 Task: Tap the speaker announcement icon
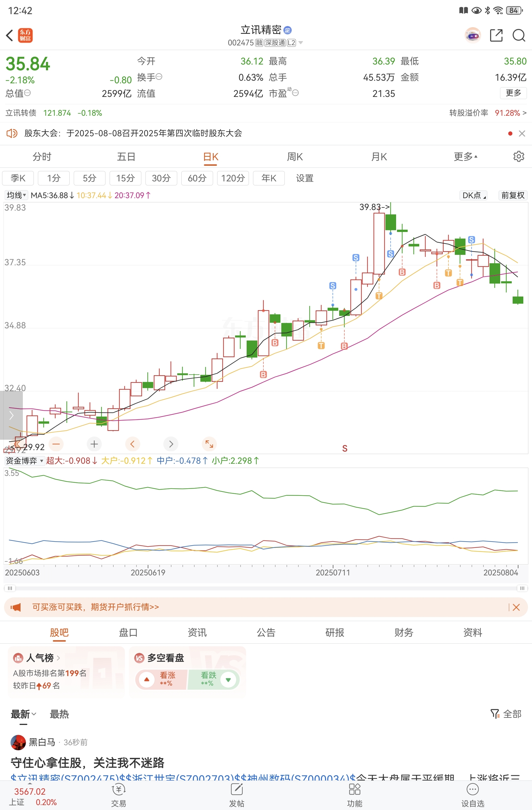pyautogui.click(x=12, y=133)
